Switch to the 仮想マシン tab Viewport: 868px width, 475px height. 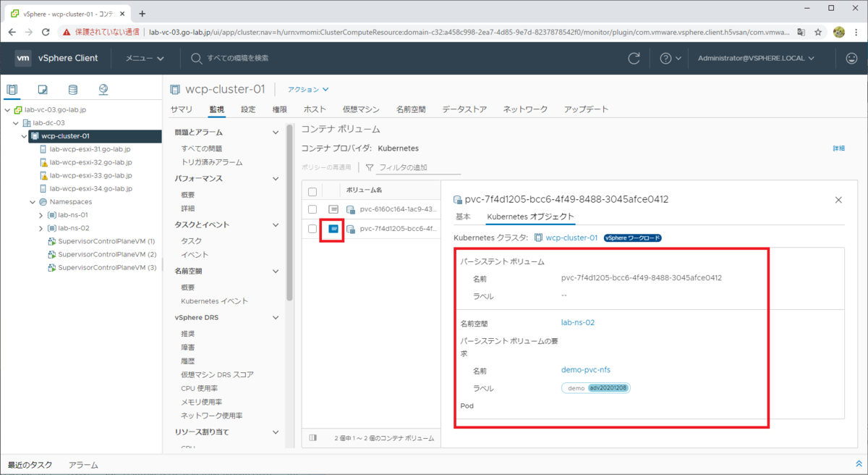361,109
